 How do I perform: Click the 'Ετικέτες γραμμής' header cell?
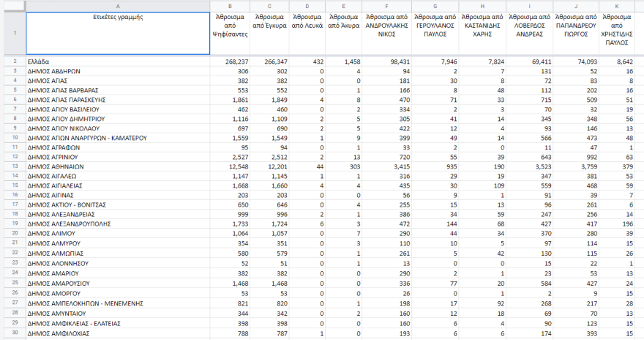click(x=118, y=33)
